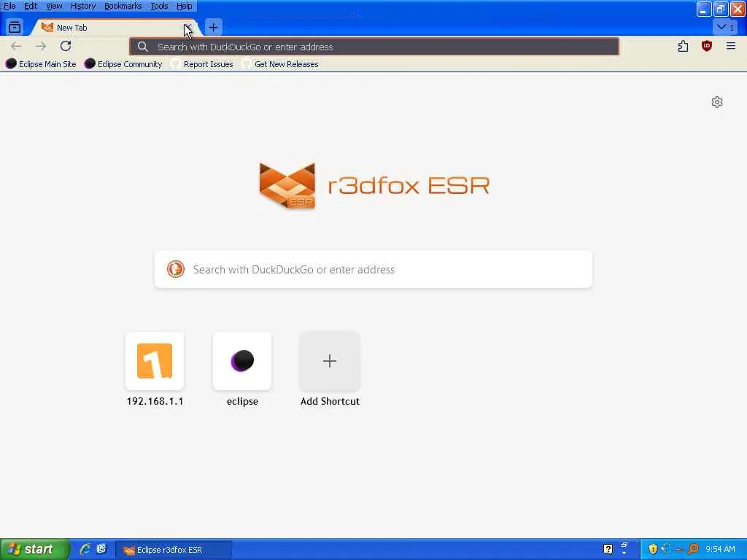Open the Tools menu
Viewport: 747px width, 560px height.
tap(159, 6)
